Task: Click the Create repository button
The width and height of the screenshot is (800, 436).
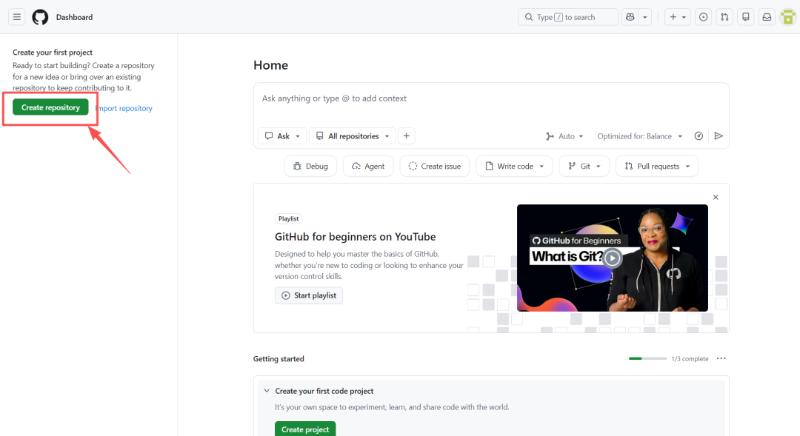Action: tap(51, 107)
